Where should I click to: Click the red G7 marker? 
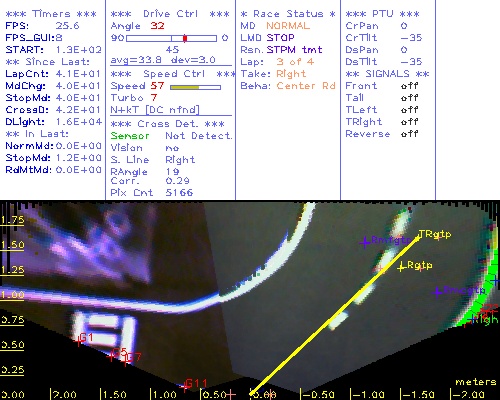[x=126, y=361]
